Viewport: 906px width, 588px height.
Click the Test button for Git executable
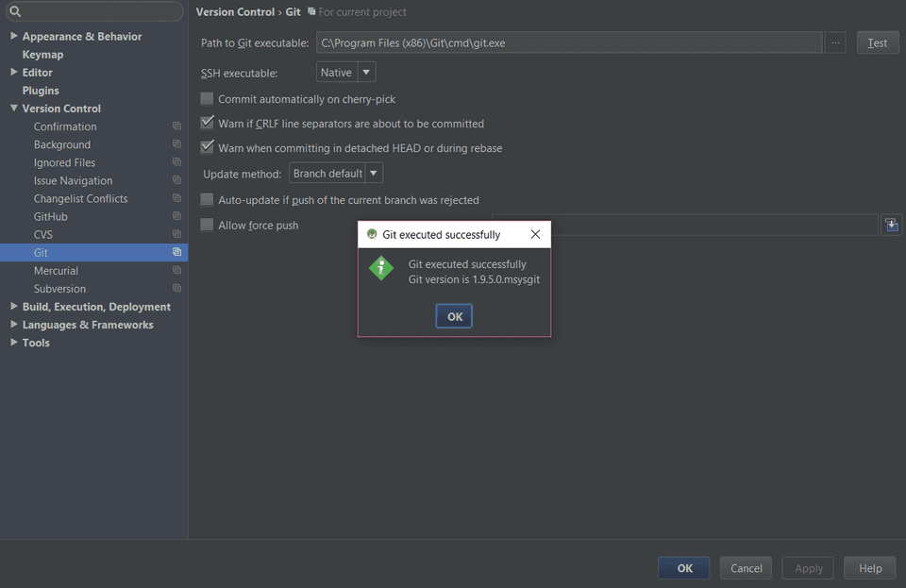[x=877, y=42]
